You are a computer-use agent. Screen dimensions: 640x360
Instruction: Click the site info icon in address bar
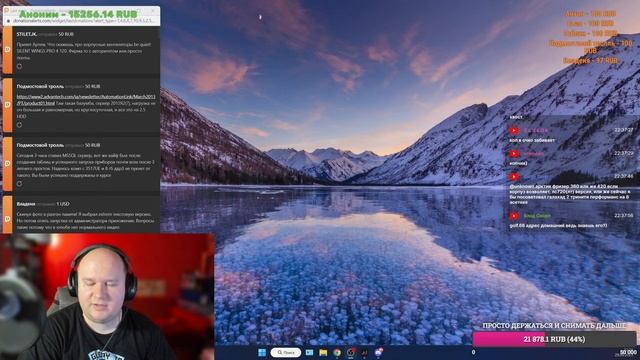[7, 21]
